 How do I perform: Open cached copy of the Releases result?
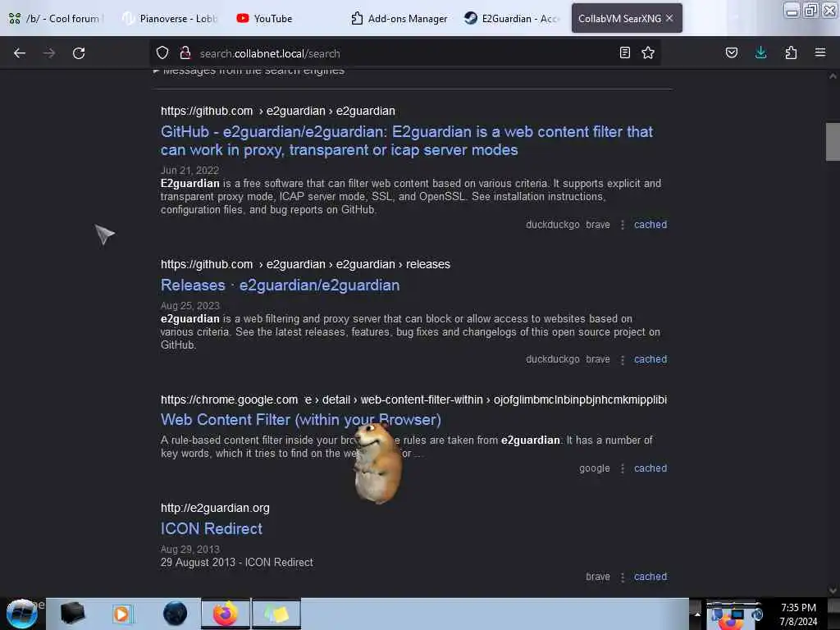pos(651,359)
